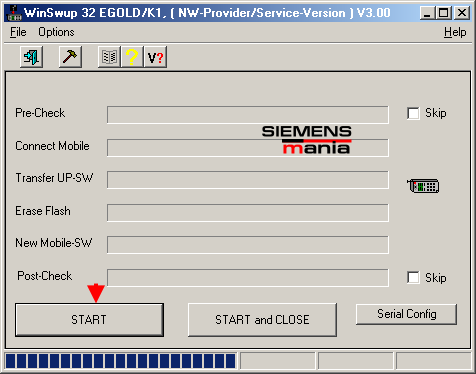The image size is (476, 374).
Task: Minimize the WinSwup window
Action: 427,13
